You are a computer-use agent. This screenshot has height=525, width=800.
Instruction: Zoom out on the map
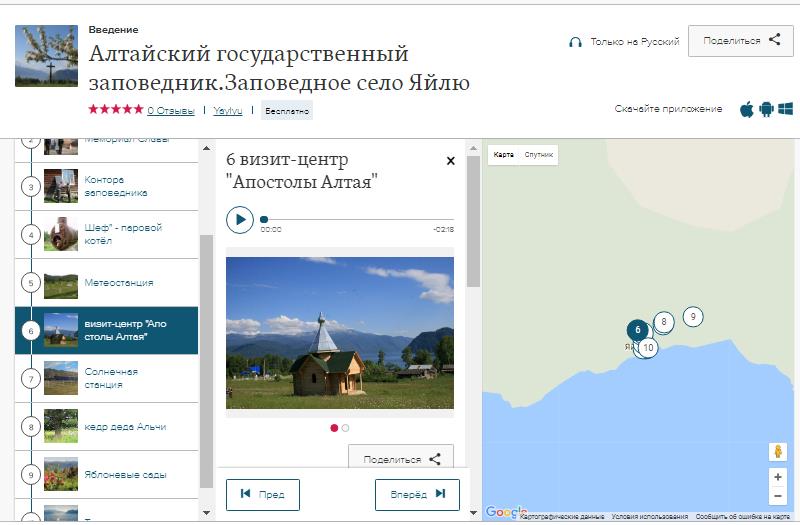pos(778,496)
